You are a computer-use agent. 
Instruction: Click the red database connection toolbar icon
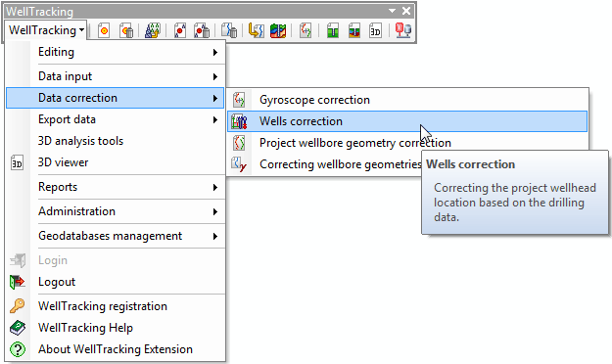coord(403,30)
